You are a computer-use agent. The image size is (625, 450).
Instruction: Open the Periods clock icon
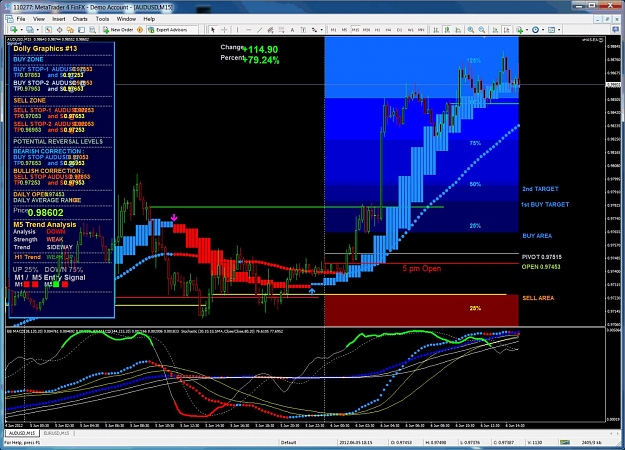[x=535, y=29]
